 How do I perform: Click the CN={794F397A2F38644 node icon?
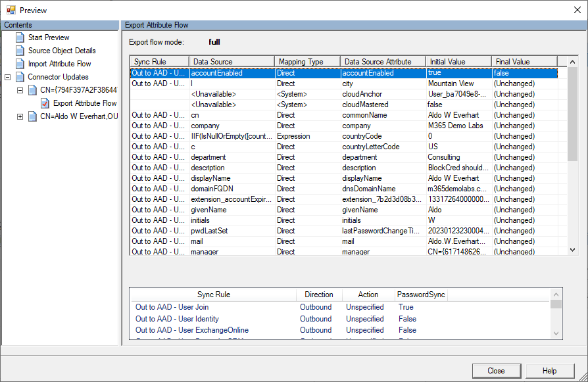coord(32,90)
